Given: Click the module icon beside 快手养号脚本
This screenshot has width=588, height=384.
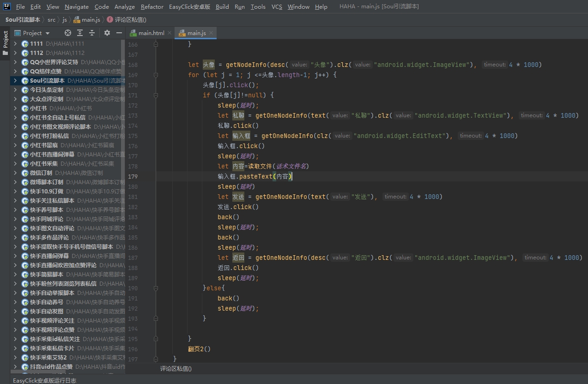Looking at the screenshot, I should click(25, 210).
